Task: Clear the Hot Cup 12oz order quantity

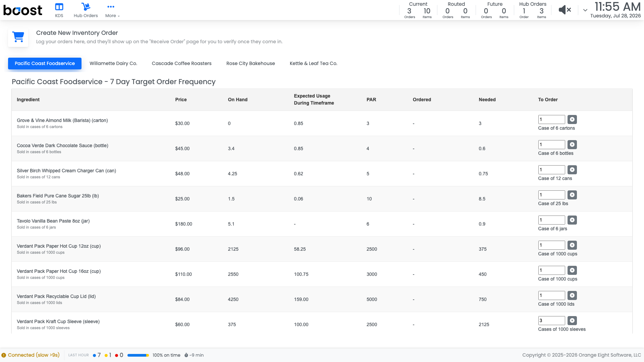Action: [572, 245]
